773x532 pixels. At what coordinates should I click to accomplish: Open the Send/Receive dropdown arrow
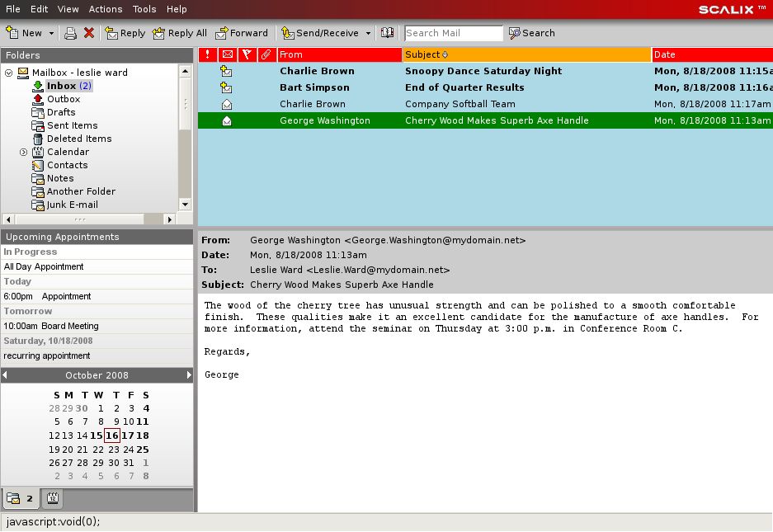tap(367, 34)
